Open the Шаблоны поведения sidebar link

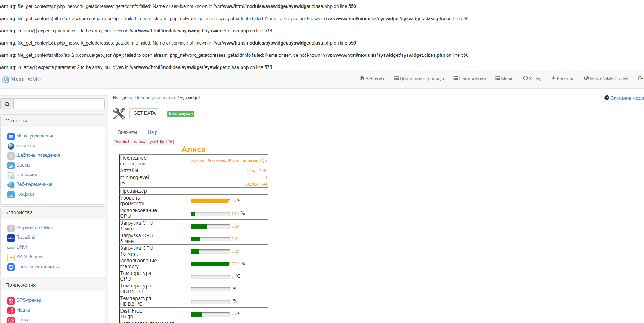pyautogui.click(x=38, y=155)
